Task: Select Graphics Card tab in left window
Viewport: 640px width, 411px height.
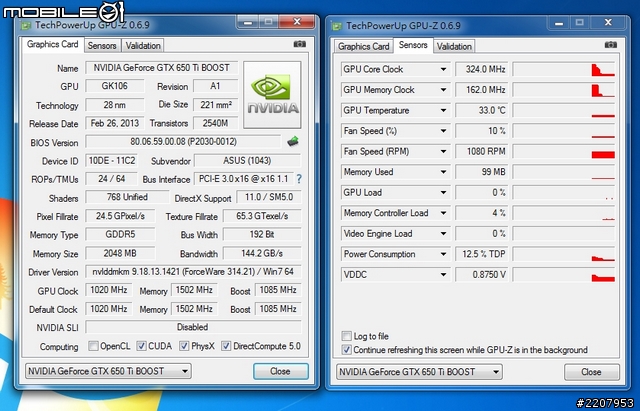Action: [53, 44]
